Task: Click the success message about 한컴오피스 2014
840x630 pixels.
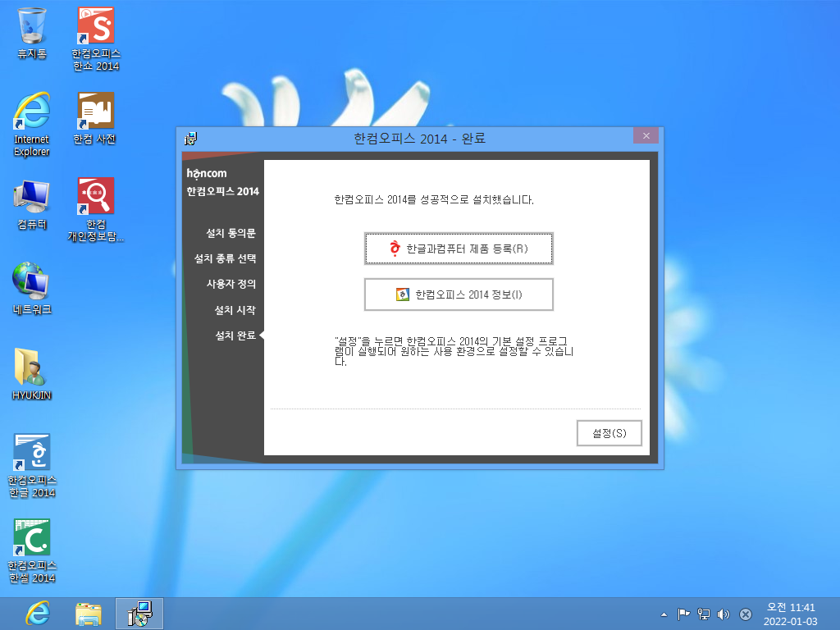Action: pos(434,200)
